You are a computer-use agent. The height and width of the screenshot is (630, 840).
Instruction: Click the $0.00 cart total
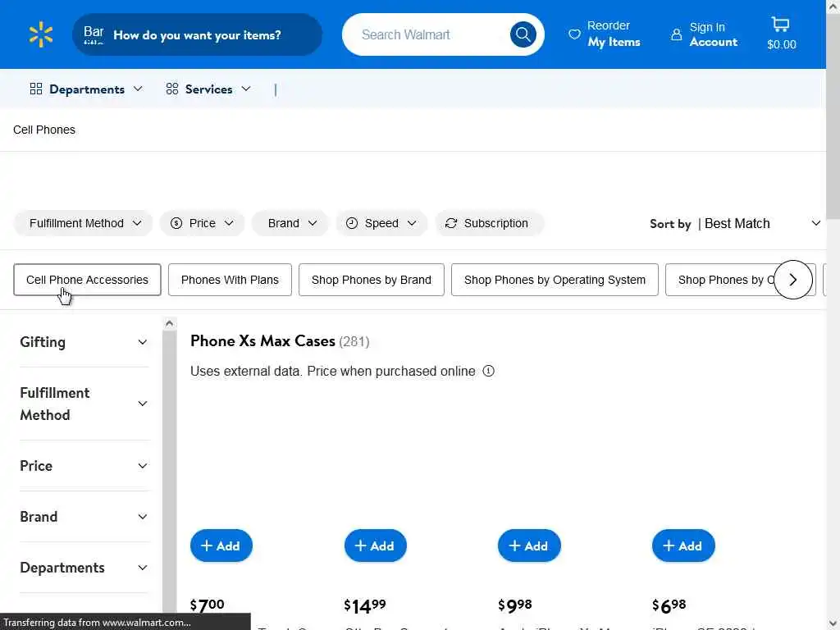[x=782, y=44]
